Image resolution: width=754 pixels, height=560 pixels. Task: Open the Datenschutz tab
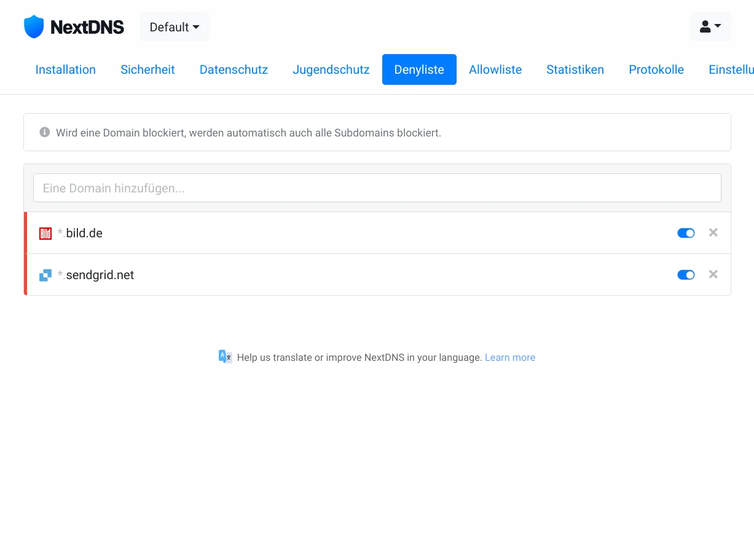pos(234,69)
